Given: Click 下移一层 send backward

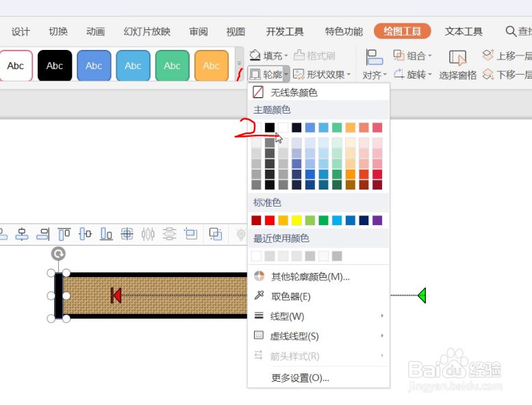Looking at the screenshot, I should 507,74.
